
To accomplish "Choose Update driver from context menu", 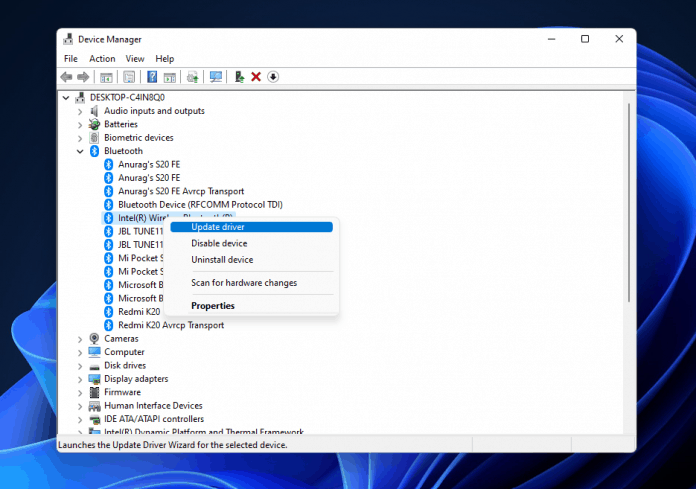I will pos(218,227).
